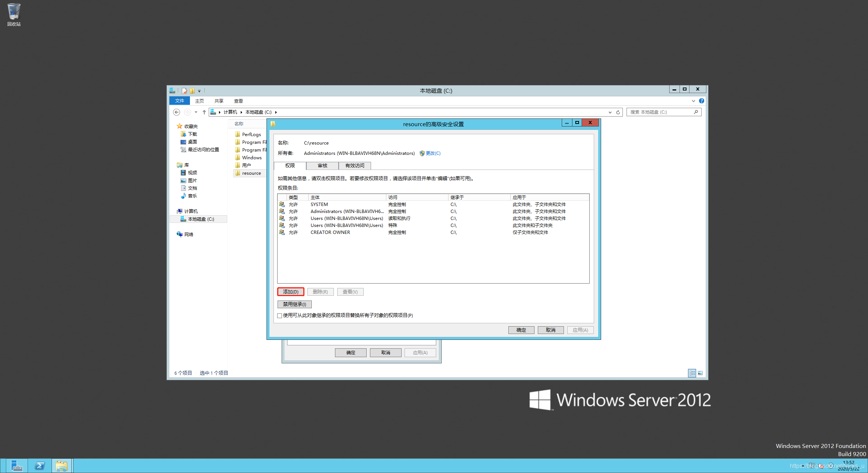Switch to the 有效访问 tab
The width and height of the screenshot is (868, 473).
[354, 166]
